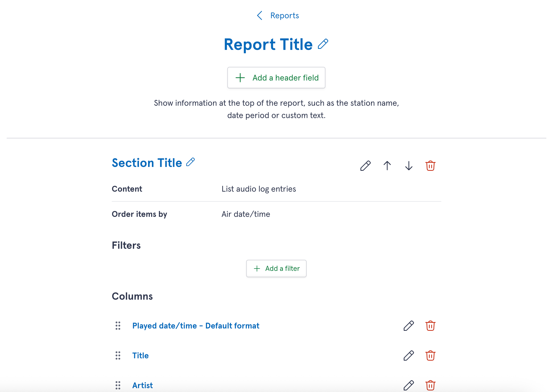
Task: Delete the Artist column using trash icon
Action: tap(430, 385)
